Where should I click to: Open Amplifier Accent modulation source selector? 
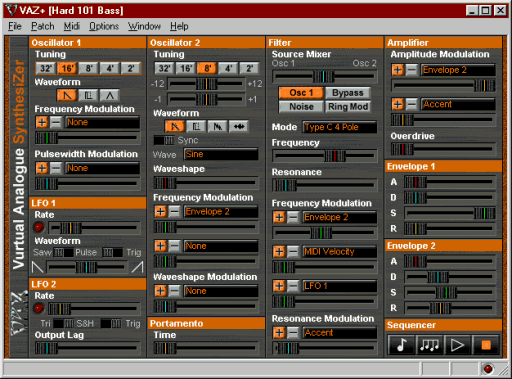tap(458, 104)
